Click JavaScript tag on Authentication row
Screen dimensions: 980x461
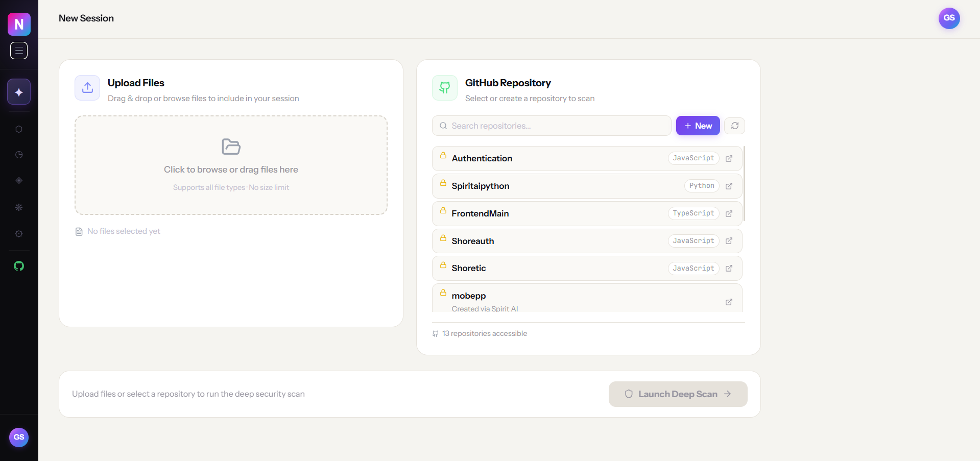(694, 158)
